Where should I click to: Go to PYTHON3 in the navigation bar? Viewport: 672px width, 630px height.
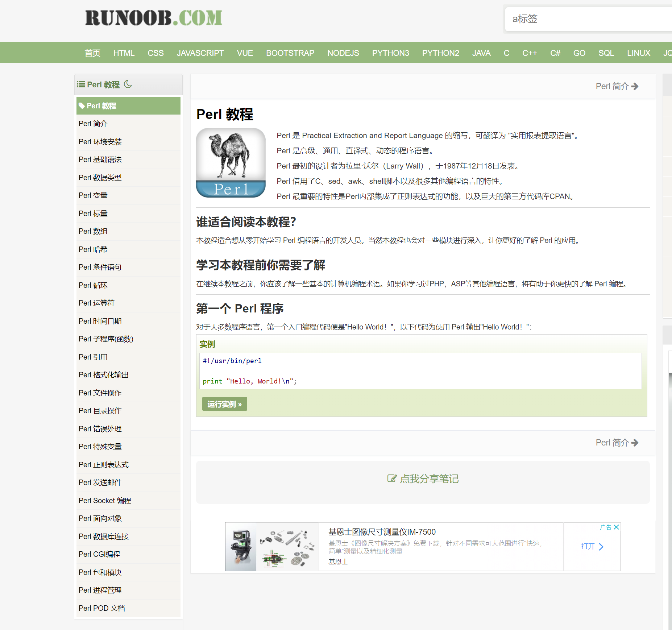390,53
